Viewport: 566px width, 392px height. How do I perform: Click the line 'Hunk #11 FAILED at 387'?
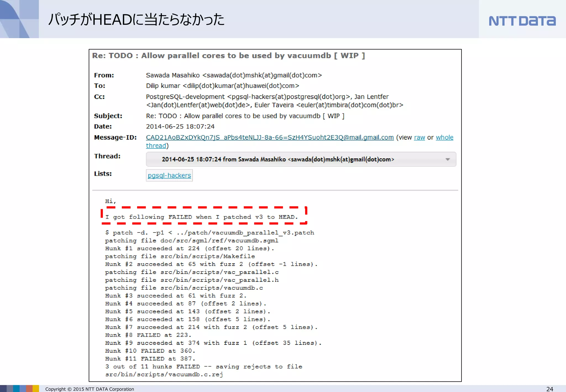pos(150,359)
